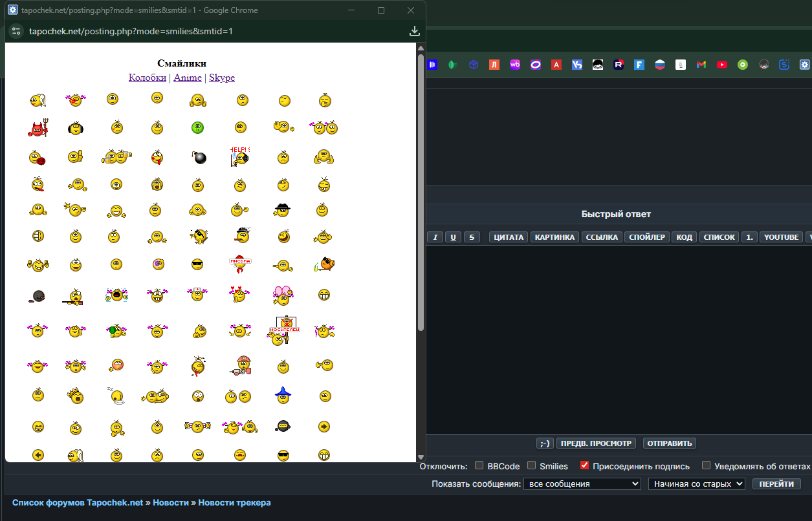This screenshot has height=521, width=812.
Task: Choose the smiley holding a red rose
Action: pyautogui.click(x=37, y=157)
